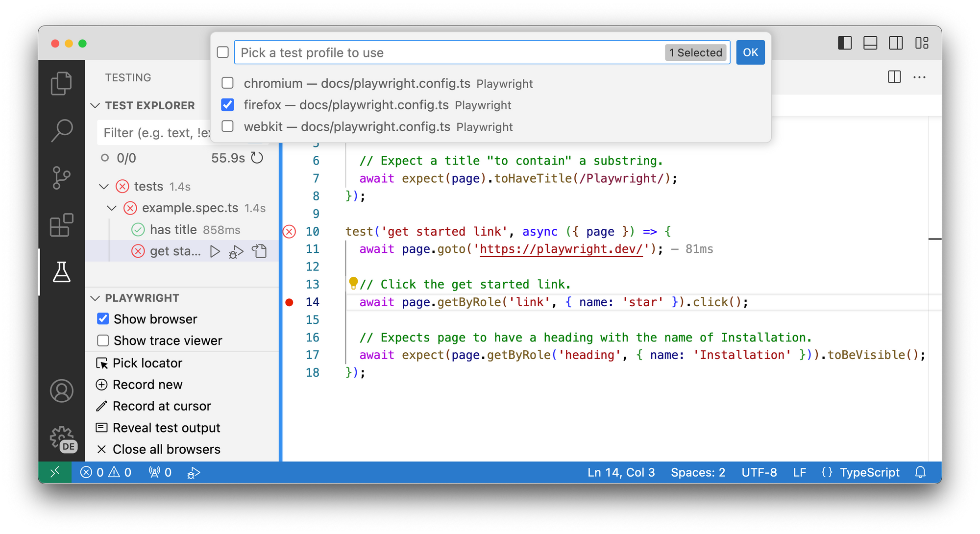
Task: Select the 'get sta...' test row
Action: pos(182,251)
